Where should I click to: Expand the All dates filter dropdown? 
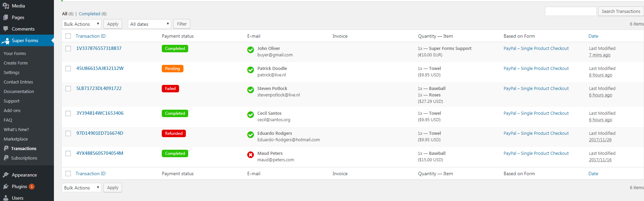[x=149, y=24]
